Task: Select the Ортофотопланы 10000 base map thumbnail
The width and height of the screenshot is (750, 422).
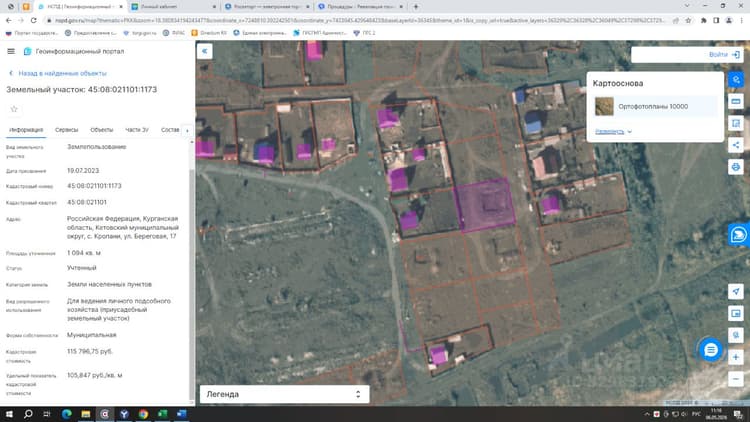Action: coord(604,106)
